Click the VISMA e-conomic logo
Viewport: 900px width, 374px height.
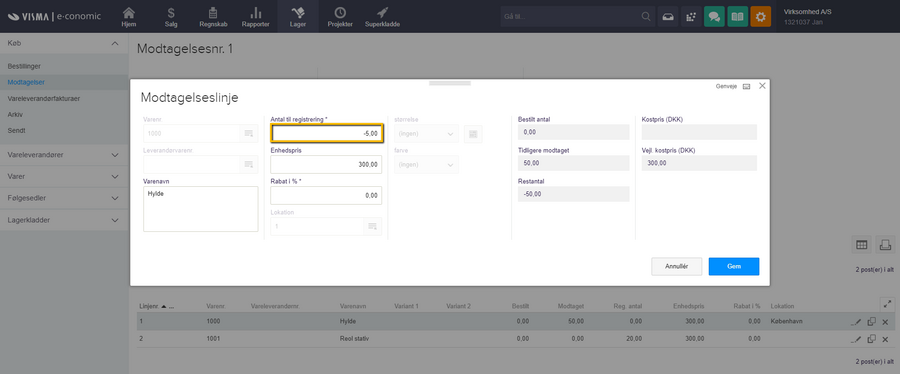[55, 16]
